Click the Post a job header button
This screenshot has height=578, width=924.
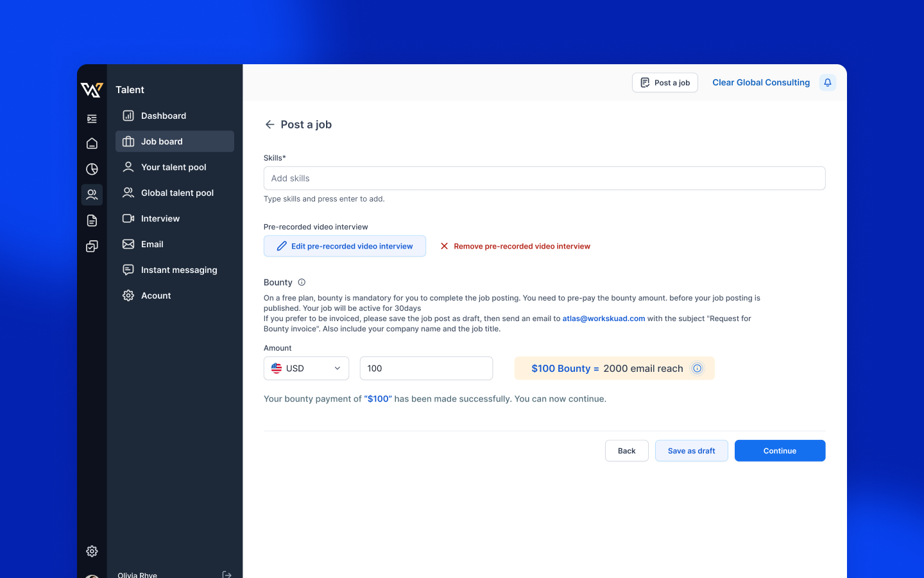[x=665, y=82]
